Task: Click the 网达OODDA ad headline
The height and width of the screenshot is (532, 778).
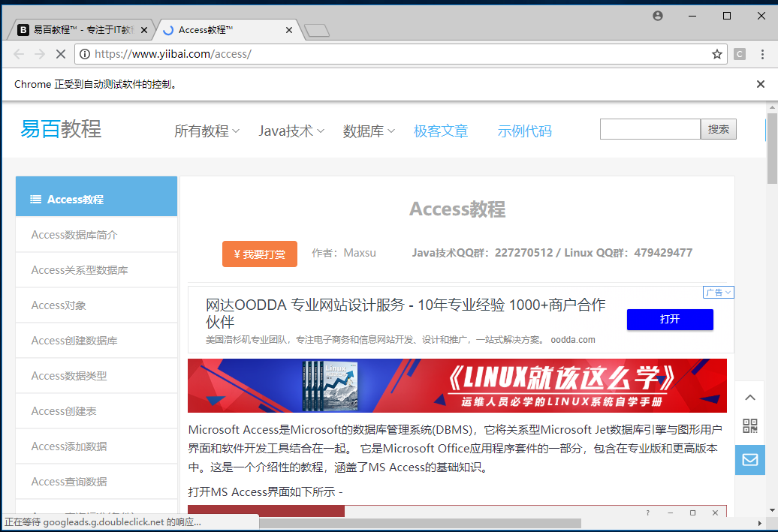Action: point(406,313)
